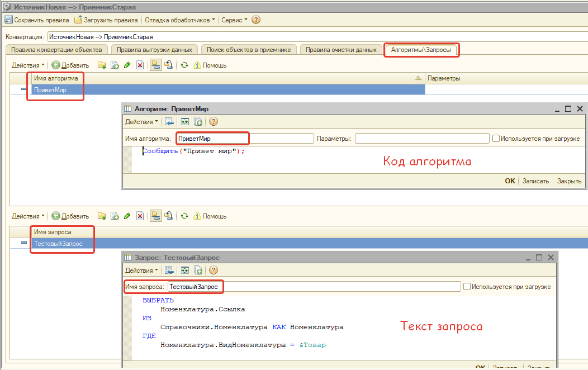Click Помощь in the algorithms toolbar
This screenshot has height=370, width=588.
pyautogui.click(x=210, y=65)
